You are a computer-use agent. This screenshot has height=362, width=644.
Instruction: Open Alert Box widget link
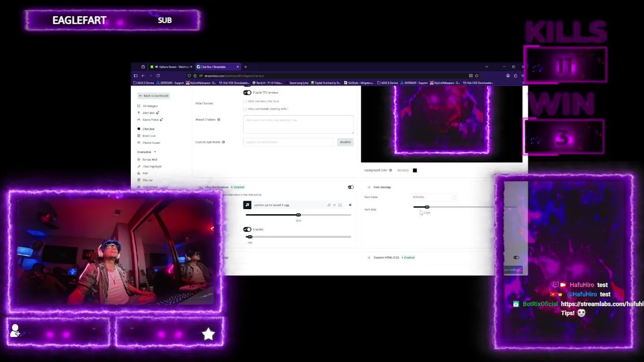point(148,113)
